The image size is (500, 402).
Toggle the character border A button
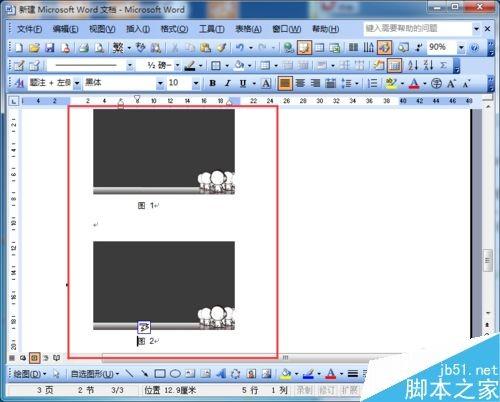pos(266,83)
